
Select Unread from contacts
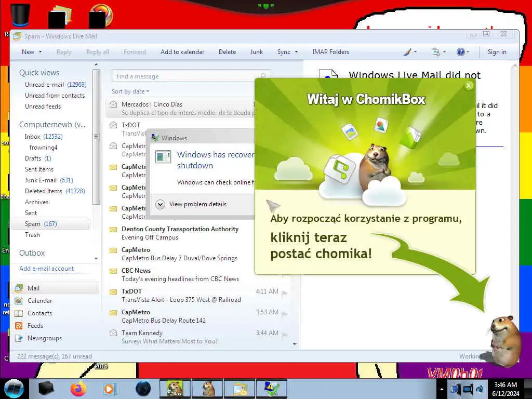tap(55, 96)
